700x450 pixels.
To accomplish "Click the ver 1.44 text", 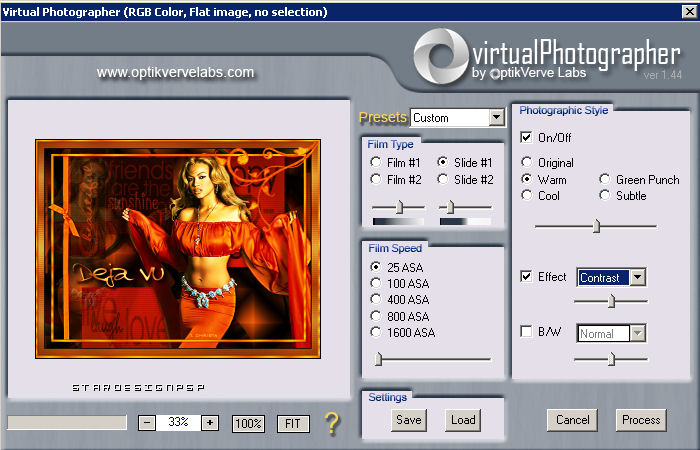I will [662, 75].
